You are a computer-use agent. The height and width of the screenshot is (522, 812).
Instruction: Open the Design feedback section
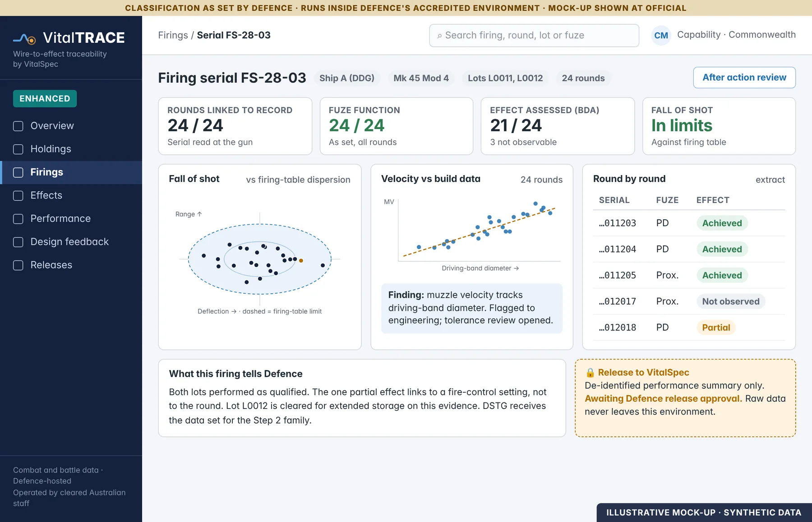coord(71,242)
